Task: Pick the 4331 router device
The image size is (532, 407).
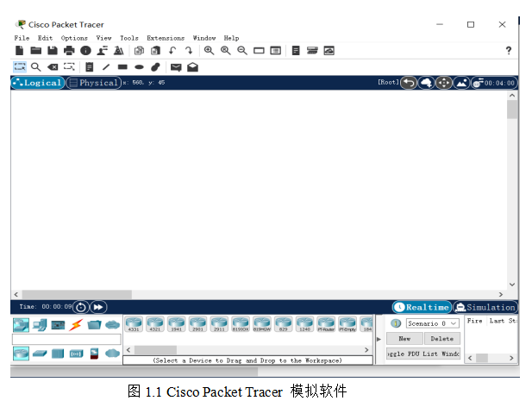Action: 134,324
